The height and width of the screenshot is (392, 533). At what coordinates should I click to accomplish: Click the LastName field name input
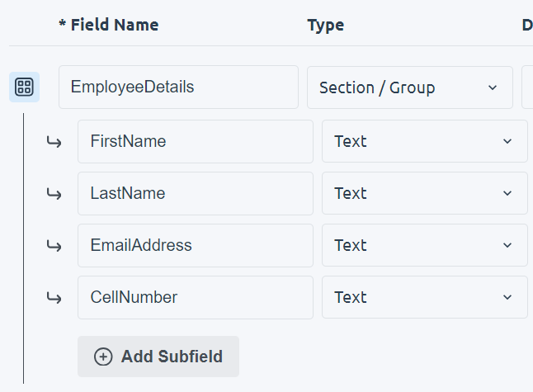[x=196, y=193]
